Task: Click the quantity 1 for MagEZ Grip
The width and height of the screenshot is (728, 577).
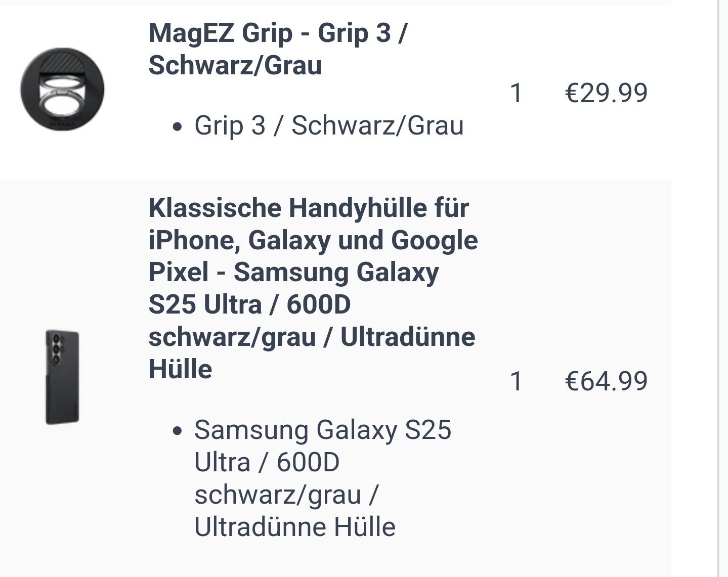Action: (x=516, y=93)
